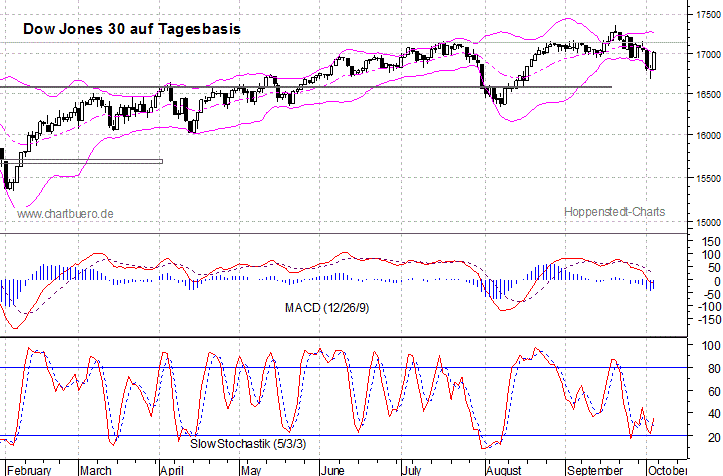The height and width of the screenshot is (476, 723).
Task: Click the 'MACD (12/26/9)' indicator label
Action: coord(327,308)
